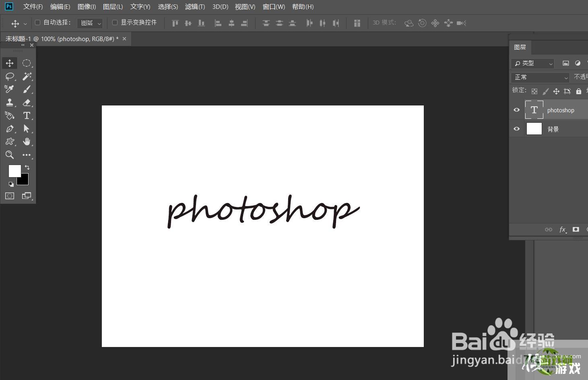
Task: Change the screen mode
Action: pyautogui.click(x=27, y=196)
